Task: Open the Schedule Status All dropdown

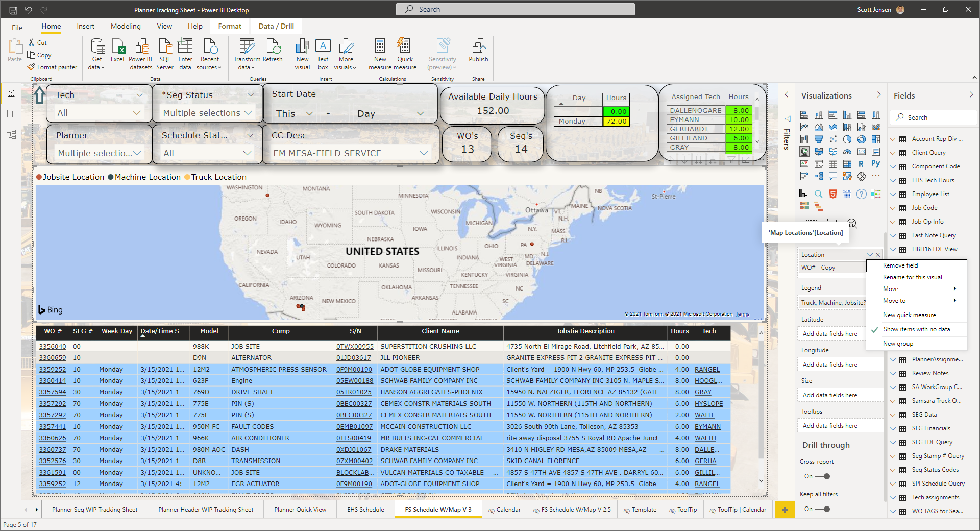Action: 207,153
